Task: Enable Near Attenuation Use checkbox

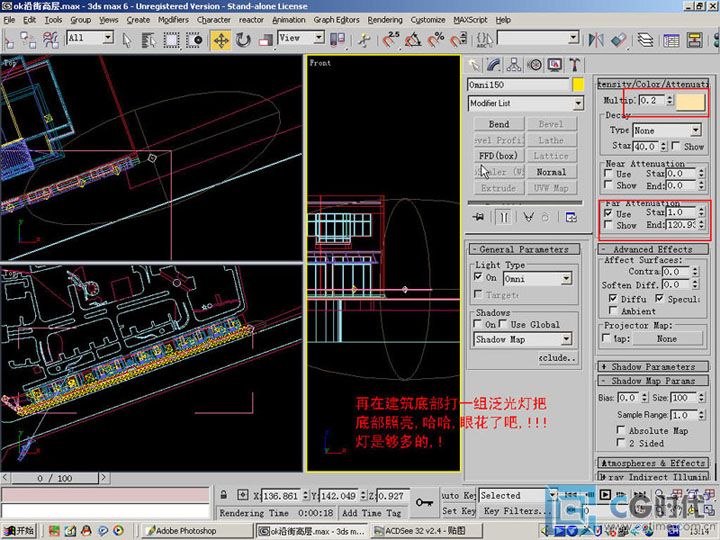Action: click(608, 173)
